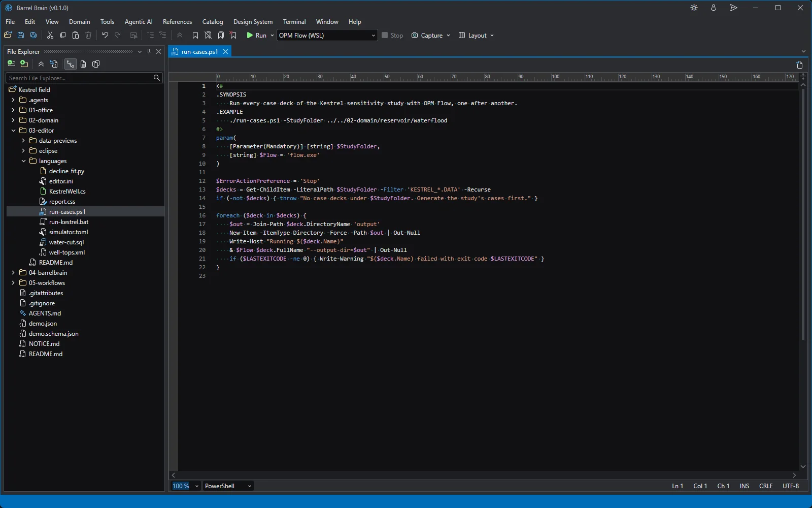Click the Stop button
Image resolution: width=812 pixels, height=508 pixels.
[x=392, y=35]
